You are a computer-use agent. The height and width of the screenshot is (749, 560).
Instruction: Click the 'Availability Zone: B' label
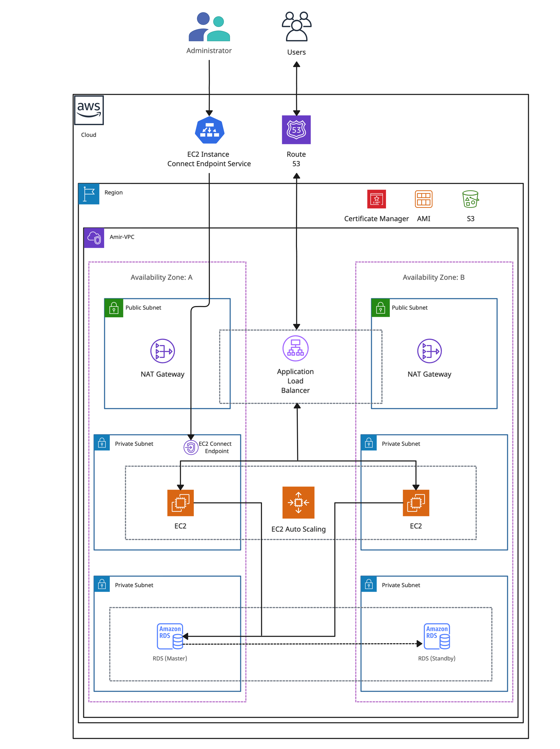(433, 277)
